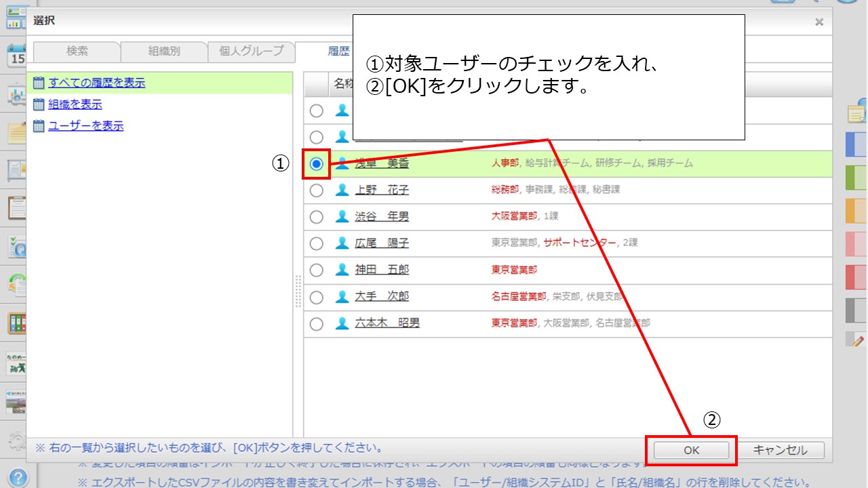Open the calendar 15 icon in left sidebar
The width and height of the screenshot is (868, 488).
coord(16,56)
